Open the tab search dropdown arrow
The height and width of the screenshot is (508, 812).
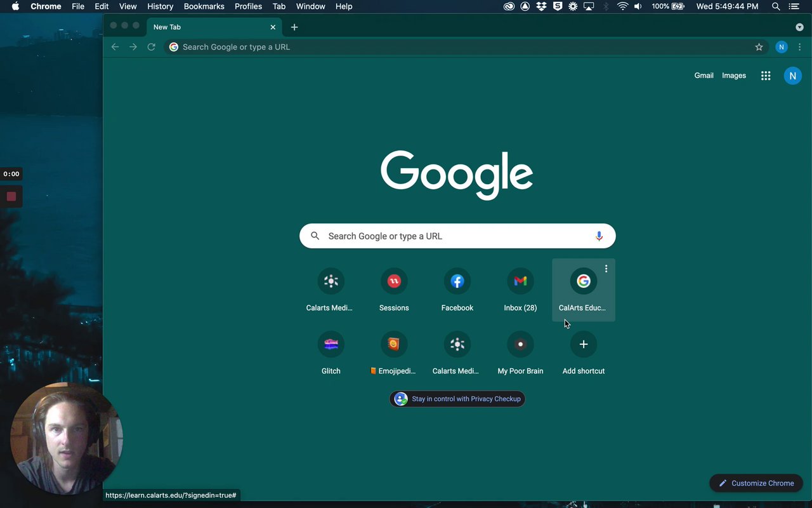tap(799, 27)
